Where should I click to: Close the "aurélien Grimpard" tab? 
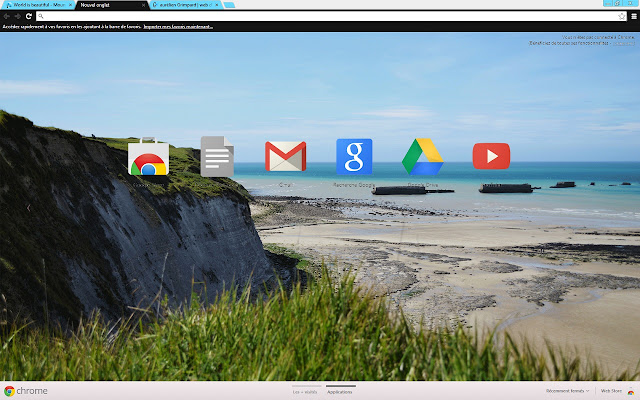(x=217, y=5)
